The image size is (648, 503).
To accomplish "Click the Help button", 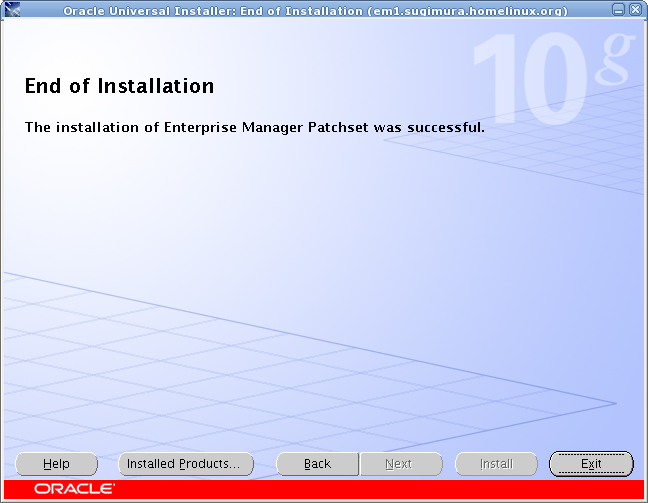I will (x=57, y=464).
